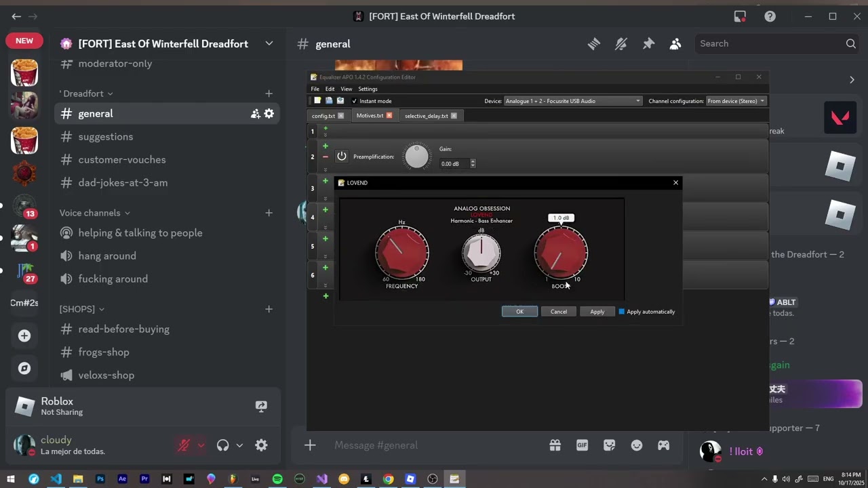Open the sticker picker in message bar
868x488 pixels.
[609, 445]
